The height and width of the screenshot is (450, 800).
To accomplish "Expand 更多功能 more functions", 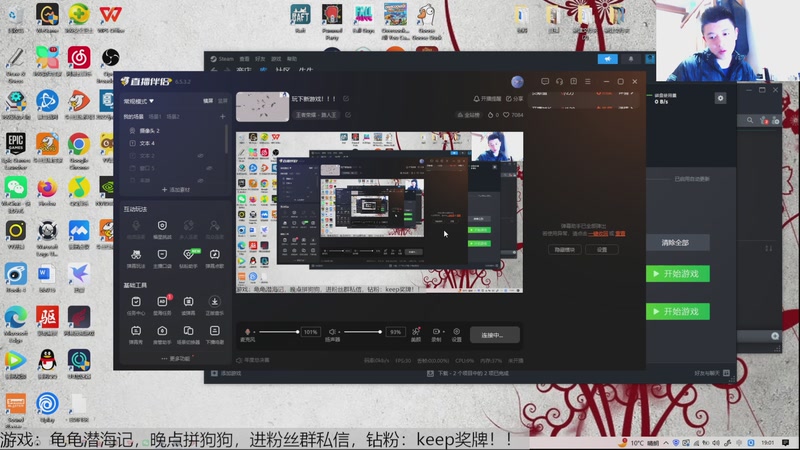I will click(x=176, y=359).
